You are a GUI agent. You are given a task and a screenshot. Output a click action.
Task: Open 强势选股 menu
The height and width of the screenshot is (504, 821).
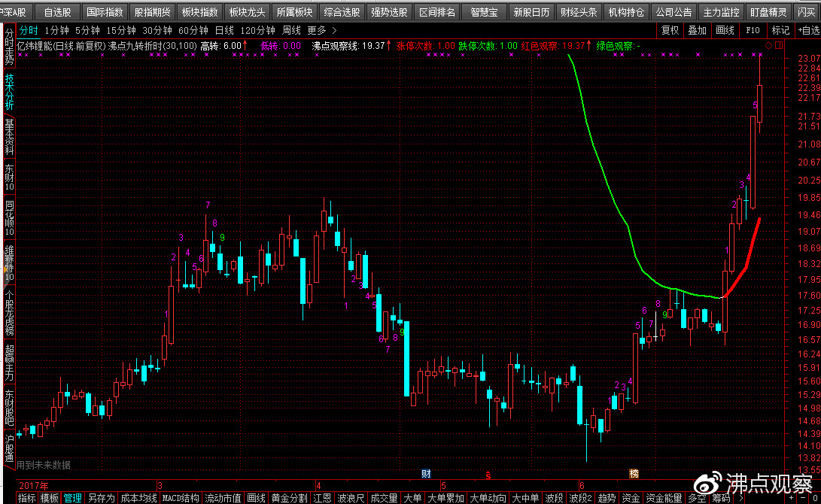click(389, 11)
